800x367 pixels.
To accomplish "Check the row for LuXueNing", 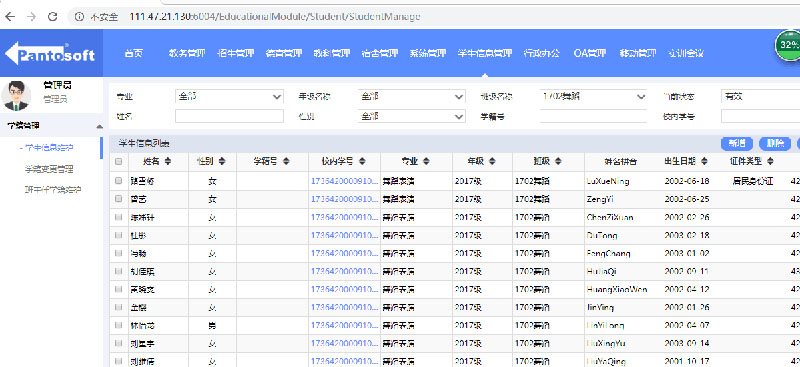I will point(118,181).
